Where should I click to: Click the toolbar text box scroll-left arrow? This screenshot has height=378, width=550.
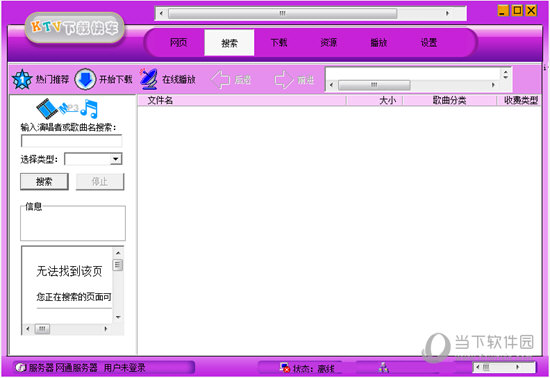point(331,85)
